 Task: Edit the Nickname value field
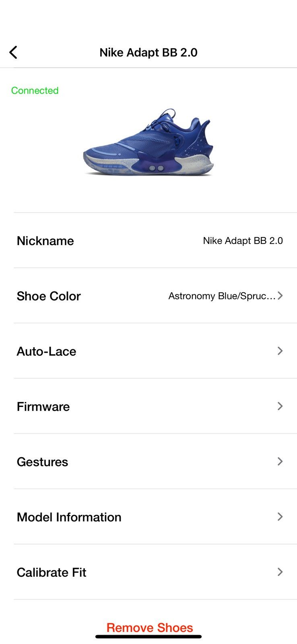[243, 241]
